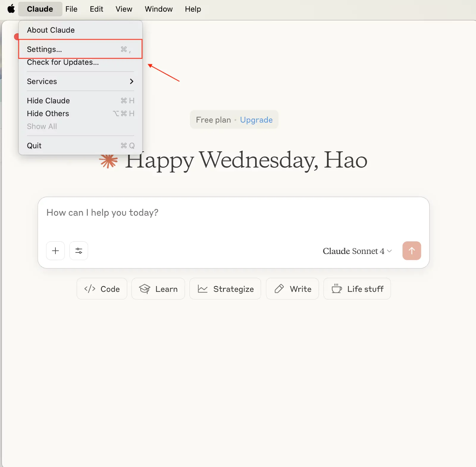Open the search and tools sliders icon
This screenshot has width=476, height=467.
79,251
